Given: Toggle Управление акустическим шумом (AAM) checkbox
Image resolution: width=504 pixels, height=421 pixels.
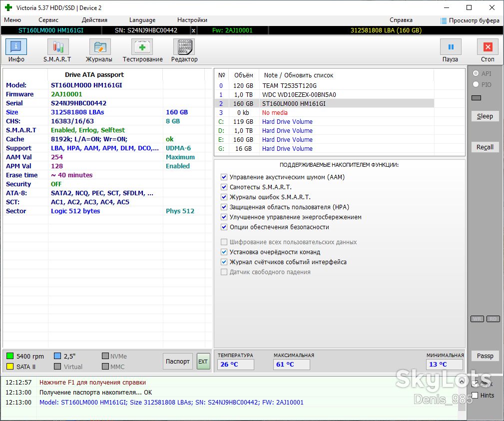Looking at the screenshot, I should [224, 177].
